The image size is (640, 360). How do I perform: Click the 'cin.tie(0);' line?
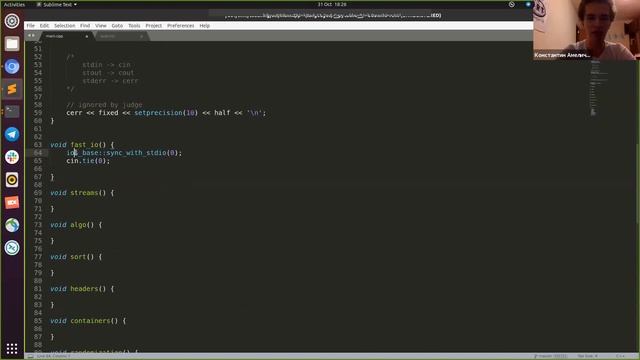pyautogui.click(x=88, y=161)
